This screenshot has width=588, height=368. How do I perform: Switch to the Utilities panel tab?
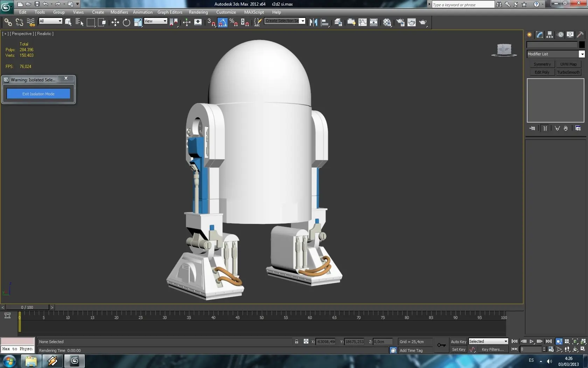[580, 35]
